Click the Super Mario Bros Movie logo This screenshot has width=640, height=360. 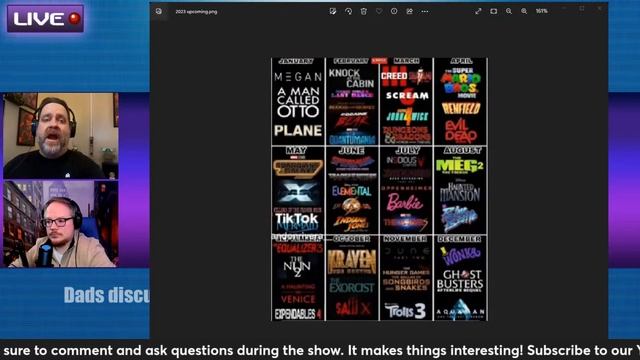(x=460, y=83)
